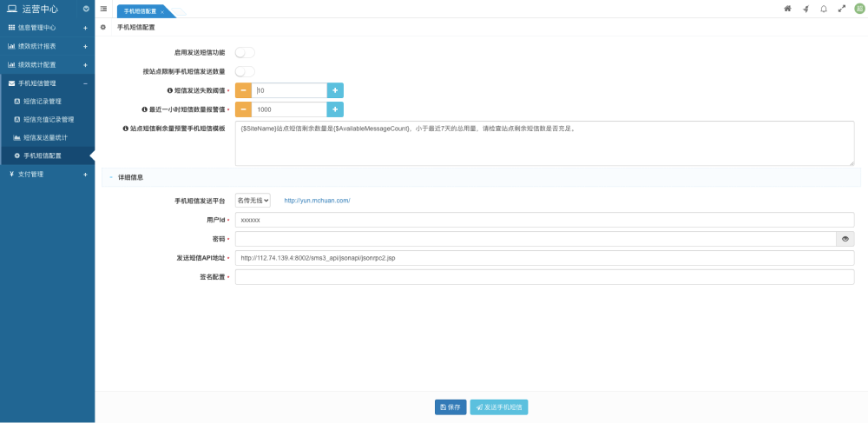
Task: Click the 签名配置 input field
Action: tap(544, 277)
